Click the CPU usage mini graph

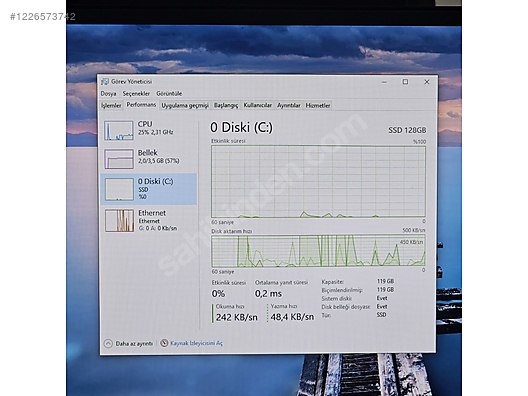click(119, 131)
